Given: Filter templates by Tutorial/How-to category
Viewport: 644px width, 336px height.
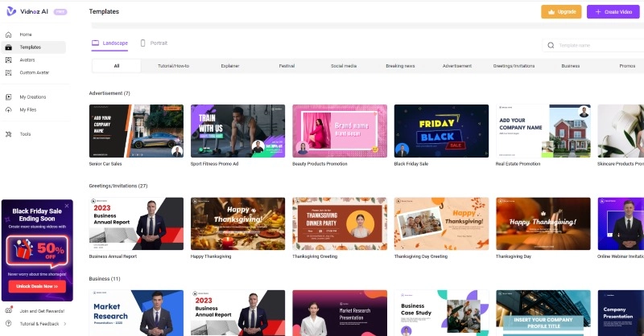Looking at the screenshot, I should (x=172, y=66).
